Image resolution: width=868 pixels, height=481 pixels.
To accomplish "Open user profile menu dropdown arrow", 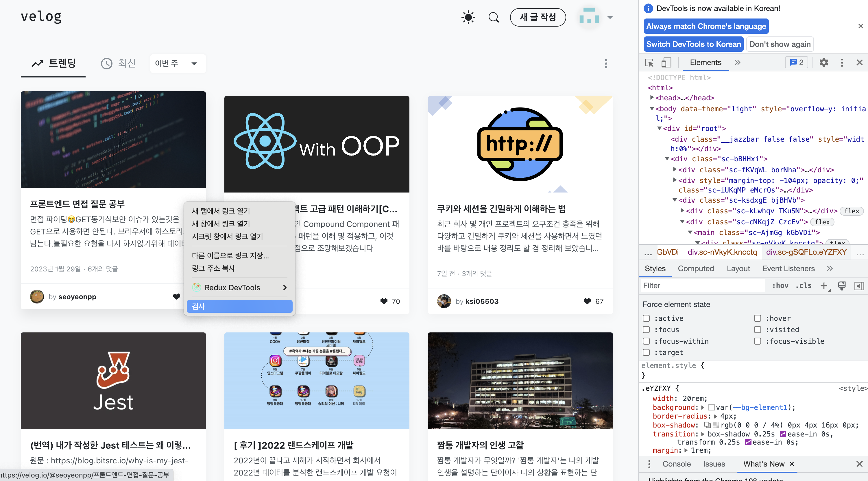I will (x=610, y=18).
